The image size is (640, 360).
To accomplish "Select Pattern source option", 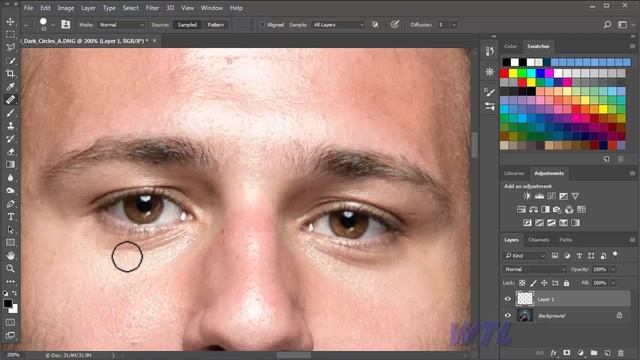I will pos(216,25).
